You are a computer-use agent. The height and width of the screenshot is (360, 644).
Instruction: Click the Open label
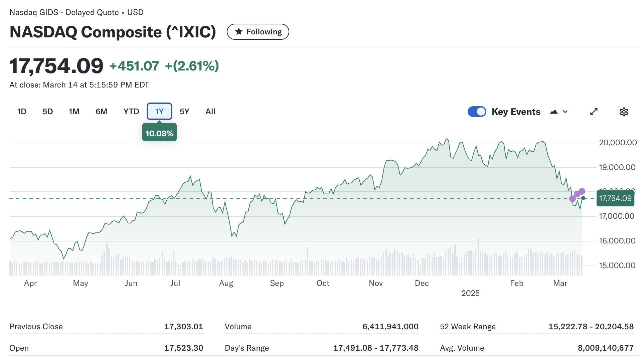click(19, 348)
